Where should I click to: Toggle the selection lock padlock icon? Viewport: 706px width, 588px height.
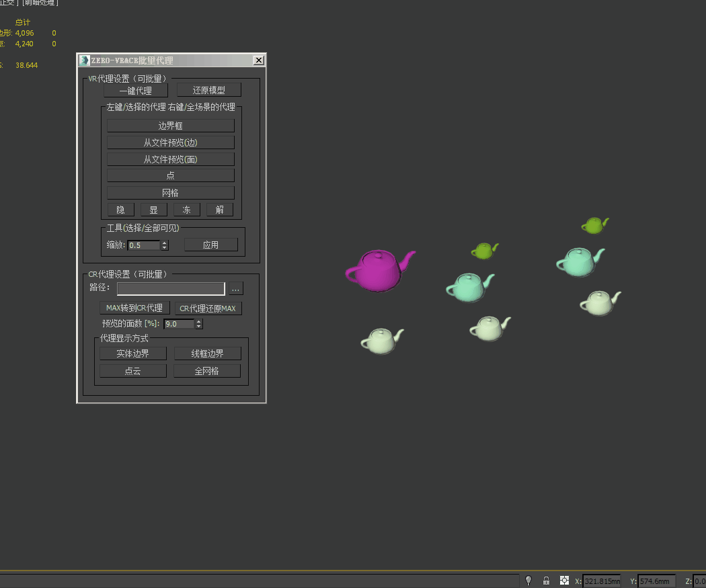pos(546,581)
